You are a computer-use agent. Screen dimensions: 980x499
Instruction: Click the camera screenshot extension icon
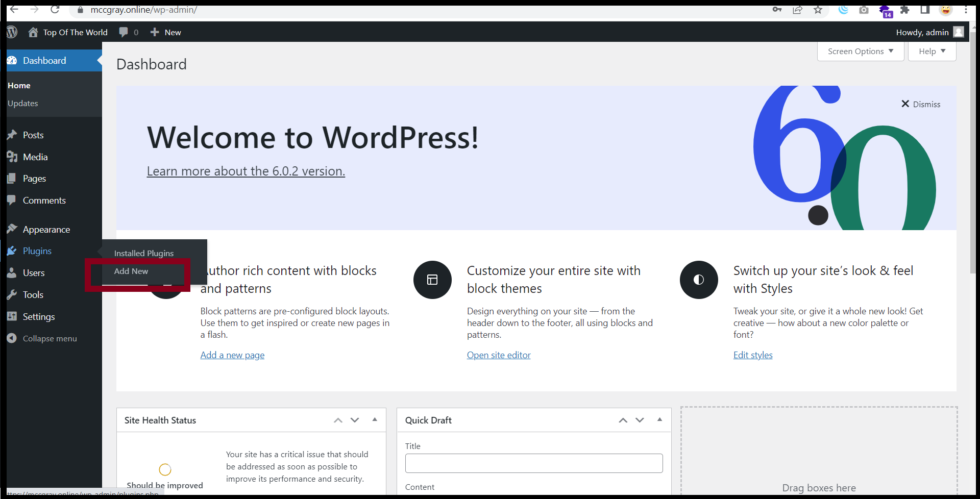coord(864,10)
